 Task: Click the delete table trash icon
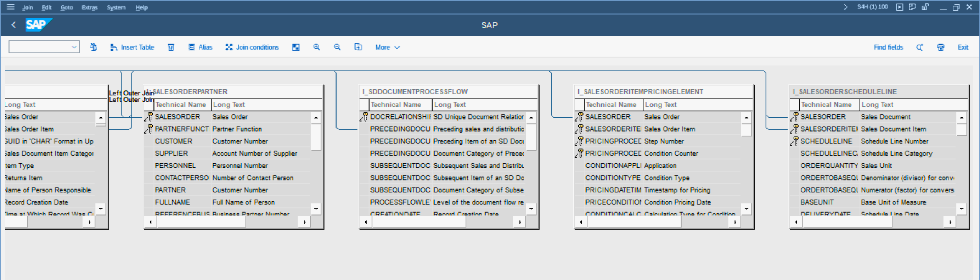[171, 47]
